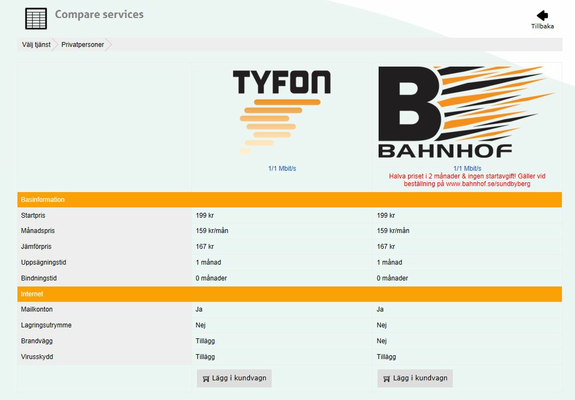The width and height of the screenshot is (575, 400).
Task: Click the Startpris row label
Action: [33, 215]
